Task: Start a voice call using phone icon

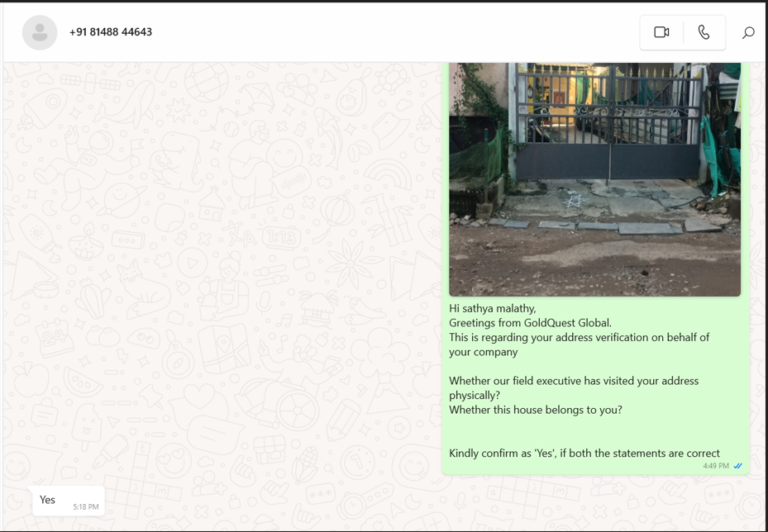Action: [704, 32]
